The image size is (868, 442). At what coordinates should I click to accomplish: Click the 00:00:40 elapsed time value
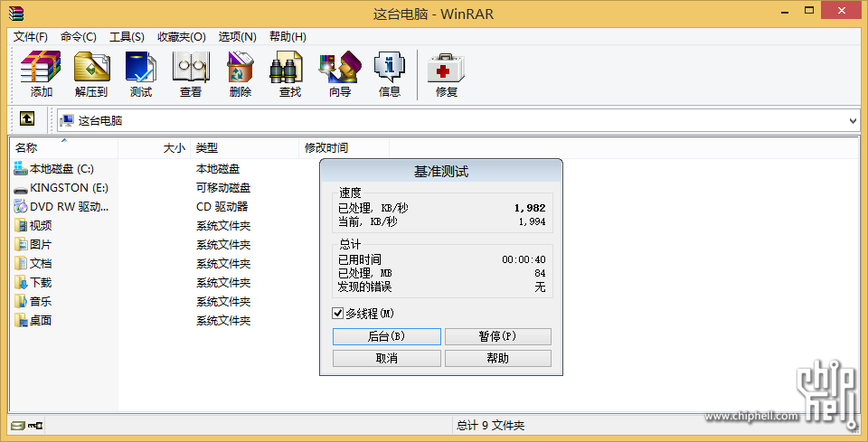click(x=524, y=260)
